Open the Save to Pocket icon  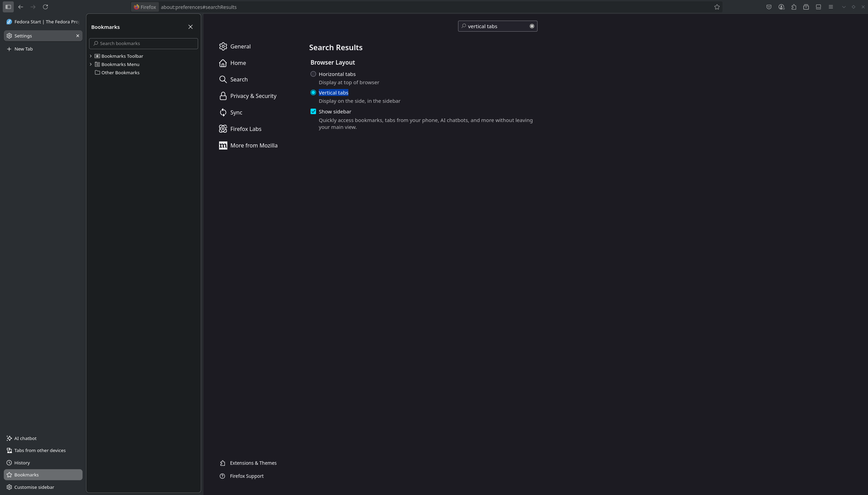[x=769, y=7]
